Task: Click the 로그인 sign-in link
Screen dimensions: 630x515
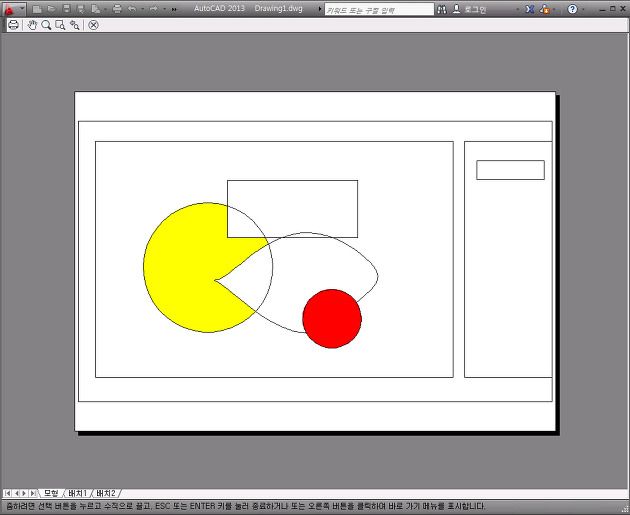Action: click(x=475, y=10)
